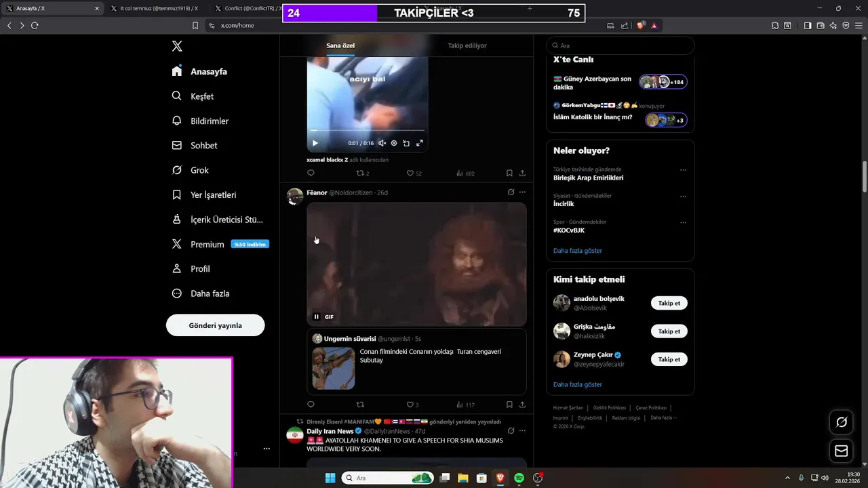Open more options for #KOCvBJK trend
This screenshot has width=868, height=488.
(x=683, y=222)
